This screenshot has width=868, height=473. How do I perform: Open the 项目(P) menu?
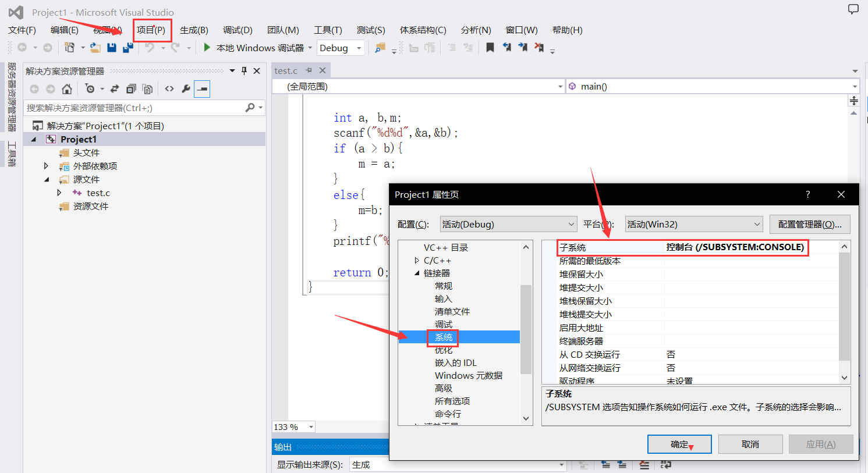coord(151,30)
